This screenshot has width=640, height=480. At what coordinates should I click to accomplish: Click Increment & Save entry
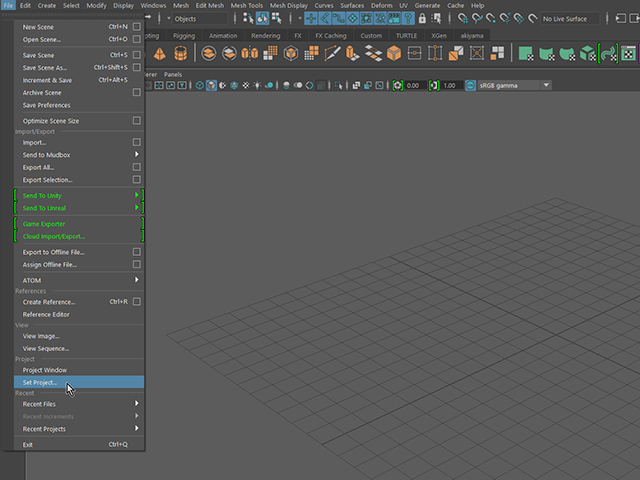point(79,80)
